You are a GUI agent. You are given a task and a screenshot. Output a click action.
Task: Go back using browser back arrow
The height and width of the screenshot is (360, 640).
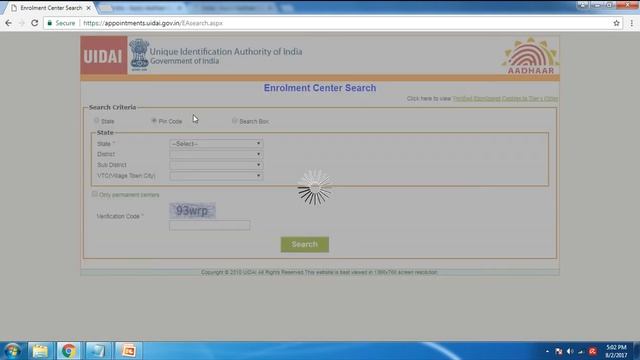[9, 23]
